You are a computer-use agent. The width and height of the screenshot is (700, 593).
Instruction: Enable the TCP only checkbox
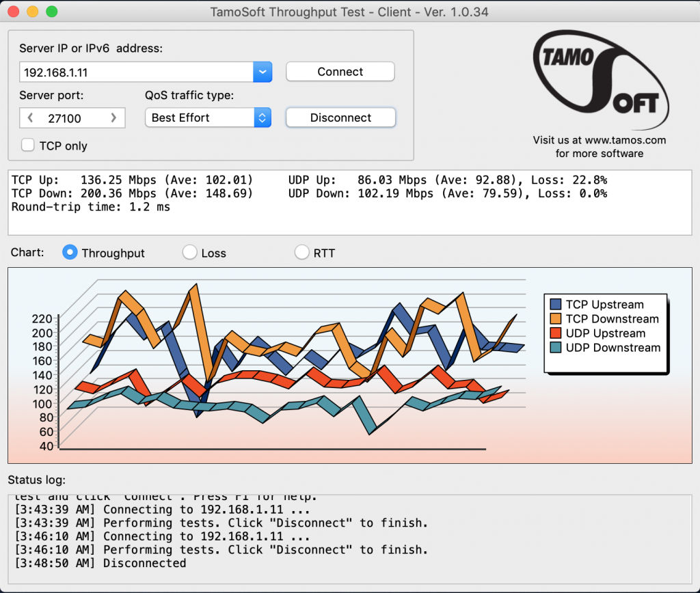[x=27, y=145]
